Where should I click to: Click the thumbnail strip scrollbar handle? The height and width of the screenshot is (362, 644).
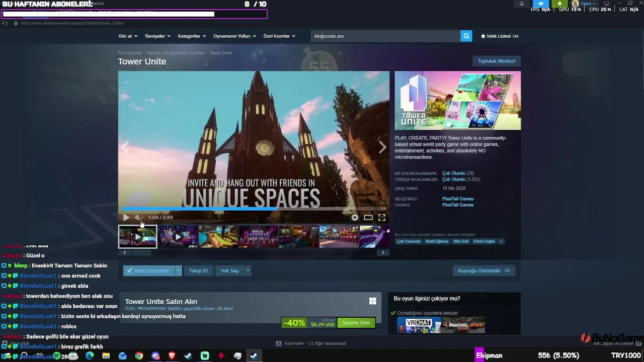tap(141, 252)
